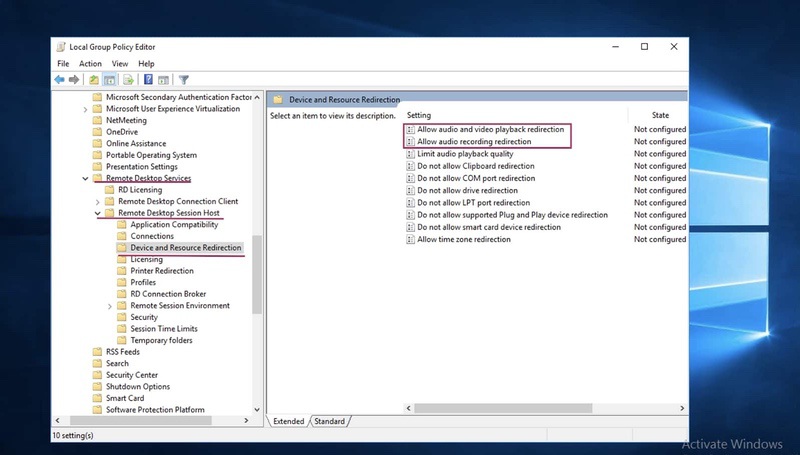Click the folder icon next to RD Licensing
This screenshot has width=800, height=455.
point(109,190)
